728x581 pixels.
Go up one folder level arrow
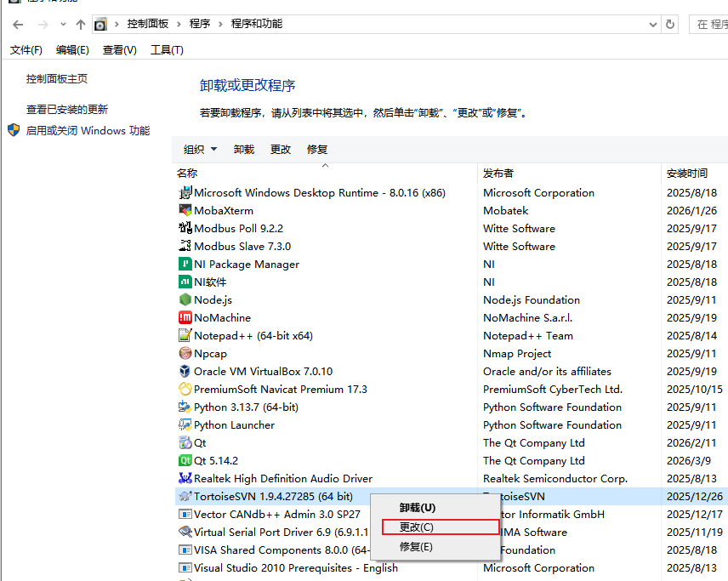click(x=81, y=25)
